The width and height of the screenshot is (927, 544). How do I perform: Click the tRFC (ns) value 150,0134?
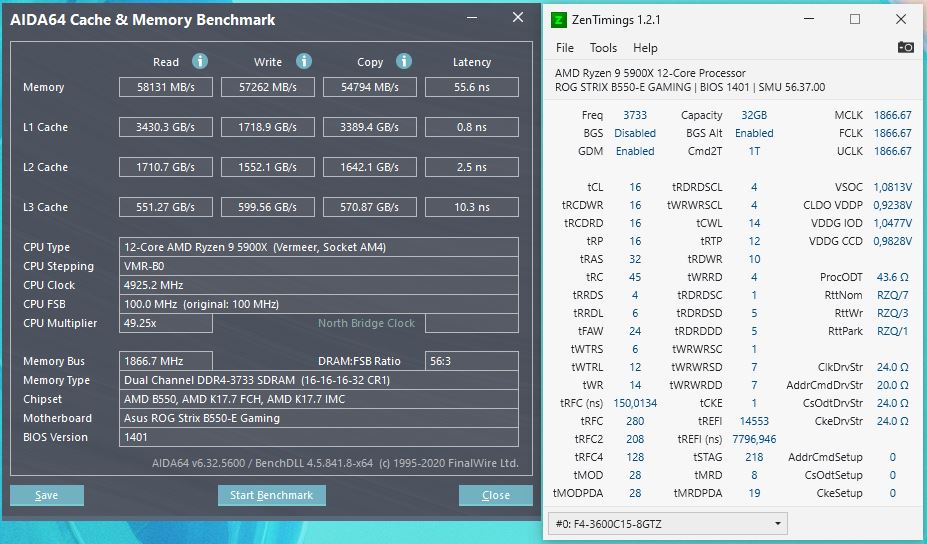point(635,403)
